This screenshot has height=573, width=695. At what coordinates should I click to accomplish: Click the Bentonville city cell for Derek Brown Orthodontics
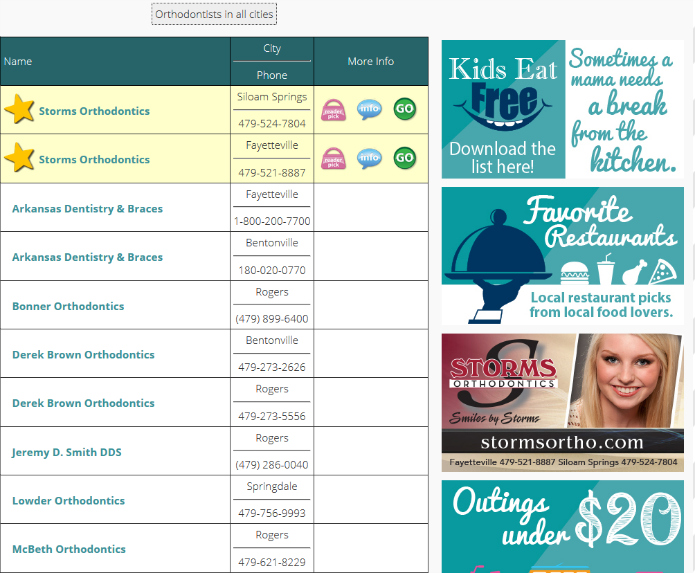tap(272, 340)
